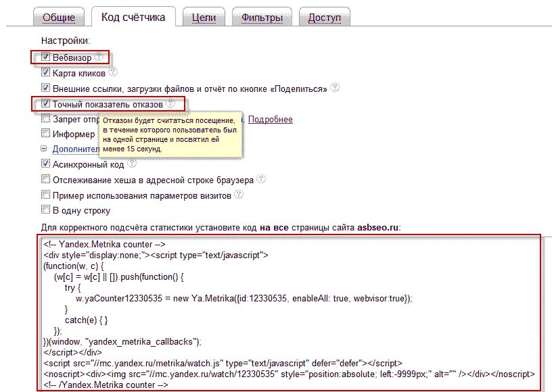Click the "yandex_metrika_callbacks" code line

[122, 342]
